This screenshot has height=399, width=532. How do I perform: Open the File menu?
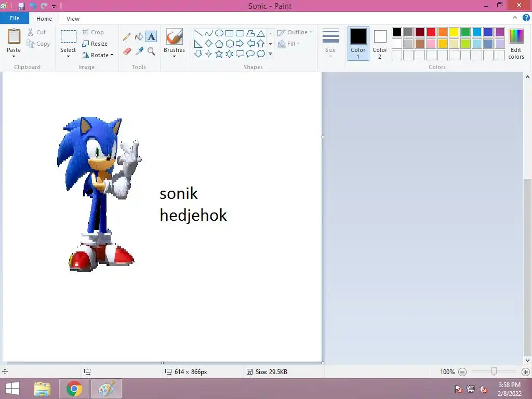15,18
